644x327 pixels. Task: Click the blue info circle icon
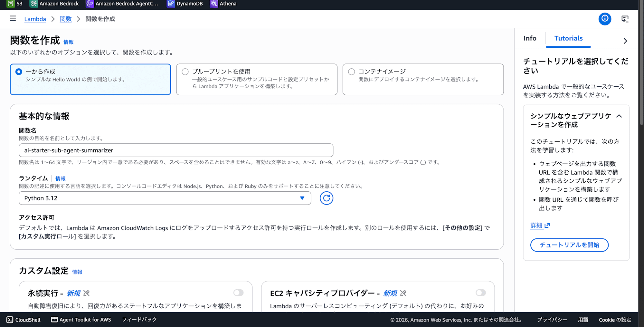click(605, 19)
